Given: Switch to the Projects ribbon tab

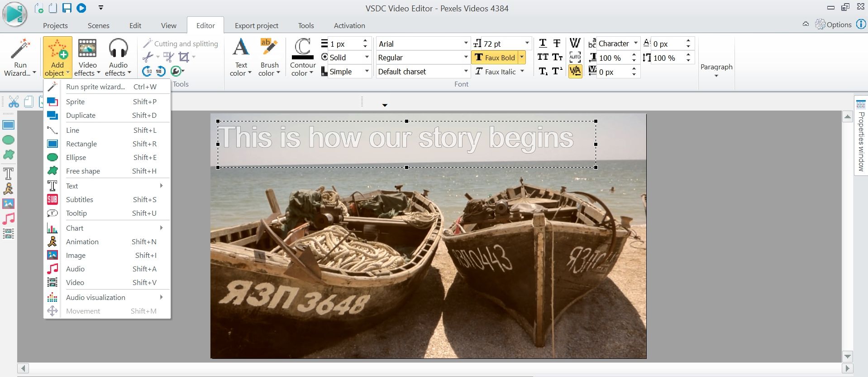Looking at the screenshot, I should point(55,25).
